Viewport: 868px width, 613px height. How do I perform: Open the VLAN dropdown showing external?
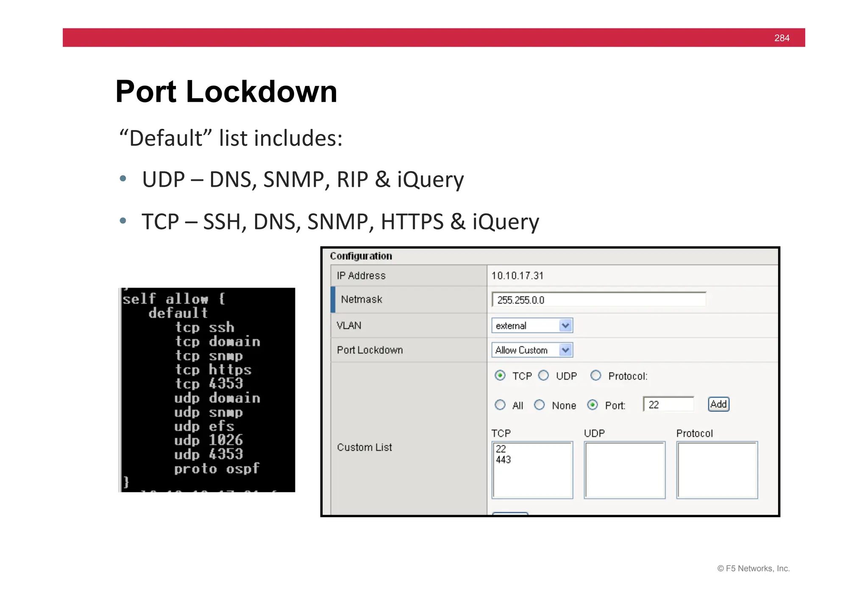coord(532,325)
